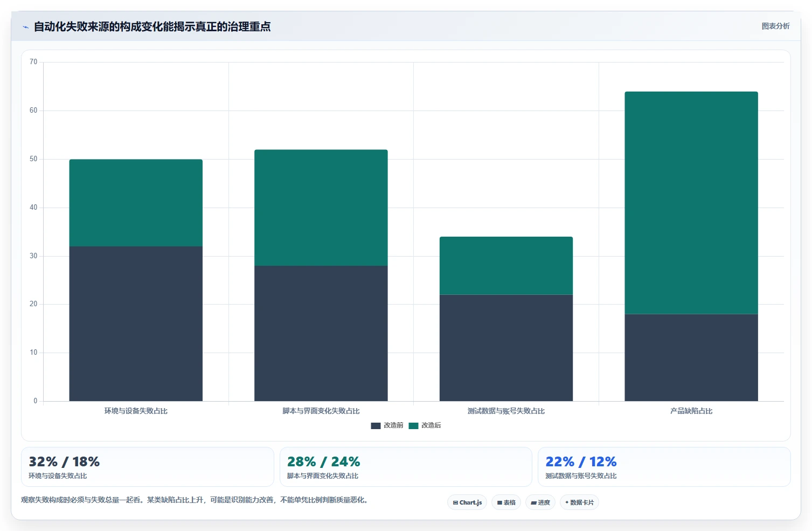Select the 22% / 12% data card
The width and height of the screenshot is (812, 531).
[664, 467]
